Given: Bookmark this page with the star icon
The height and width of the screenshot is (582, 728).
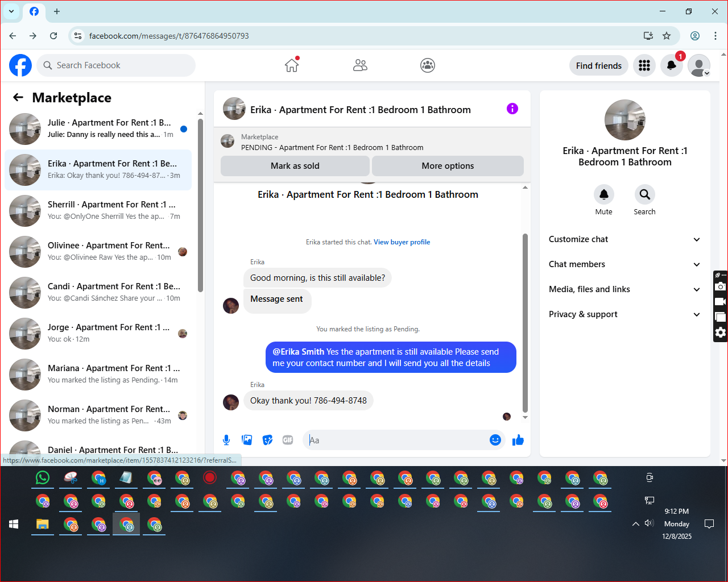Looking at the screenshot, I should click(667, 36).
